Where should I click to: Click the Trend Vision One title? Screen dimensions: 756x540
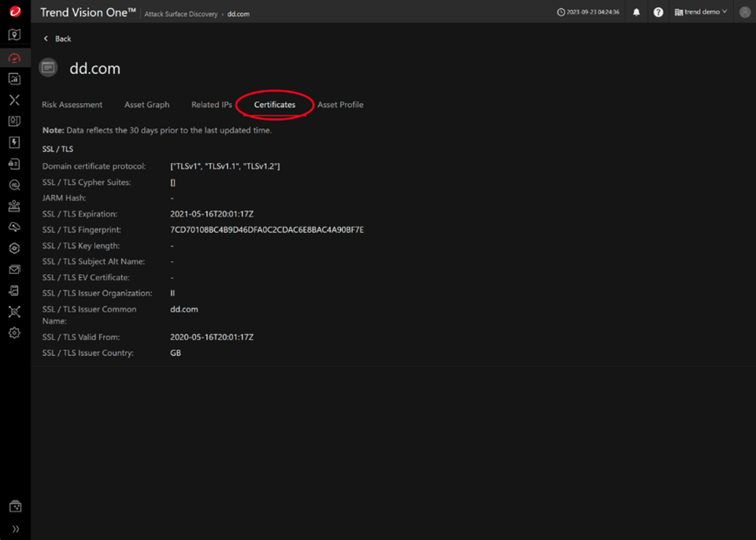pos(87,13)
